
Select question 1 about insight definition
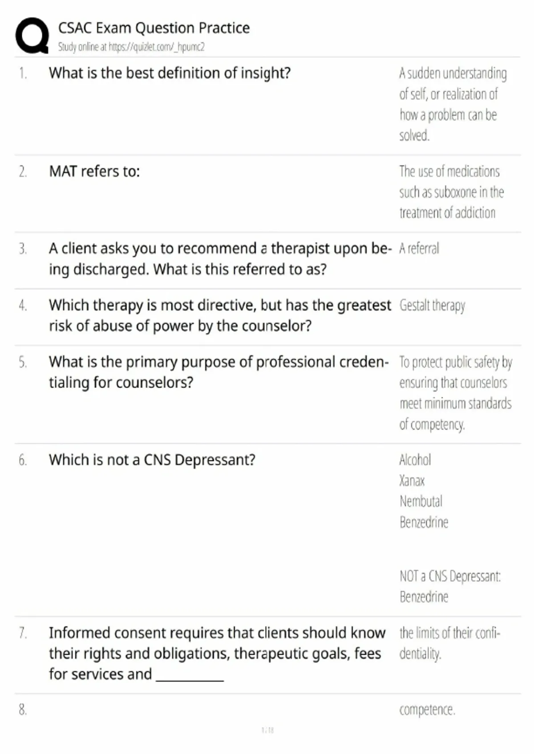[170, 73]
